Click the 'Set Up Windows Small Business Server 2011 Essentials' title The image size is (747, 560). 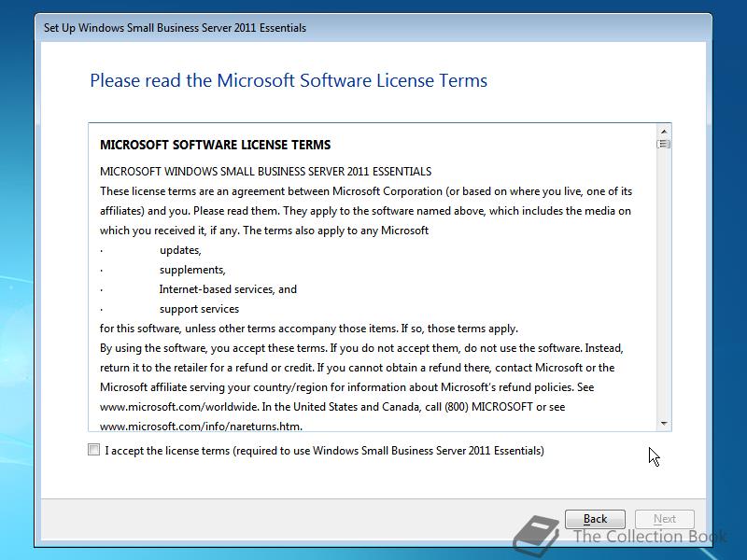click(x=175, y=28)
